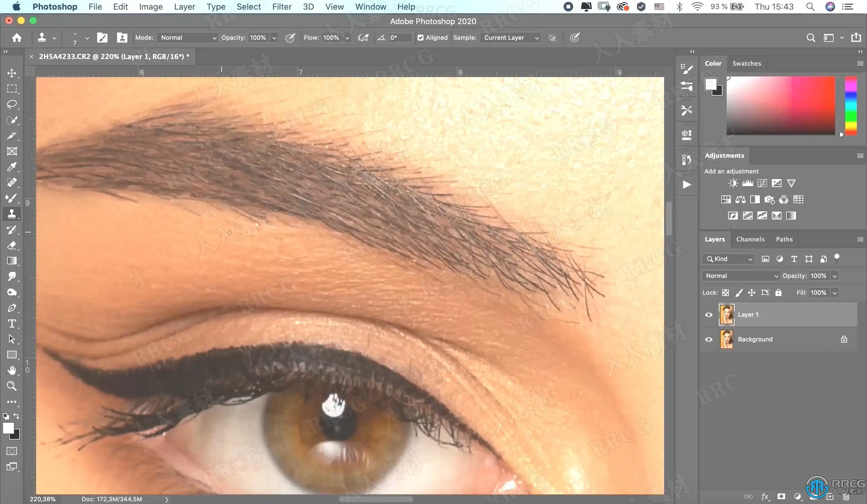Select the Lasso tool
Image resolution: width=867 pixels, height=504 pixels.
click(12, 104)
